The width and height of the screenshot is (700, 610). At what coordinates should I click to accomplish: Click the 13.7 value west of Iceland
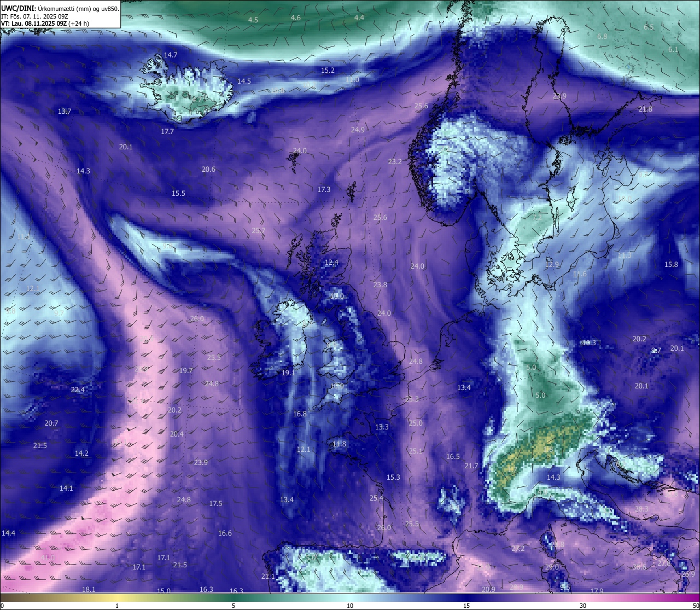click(x=65, y=112)
